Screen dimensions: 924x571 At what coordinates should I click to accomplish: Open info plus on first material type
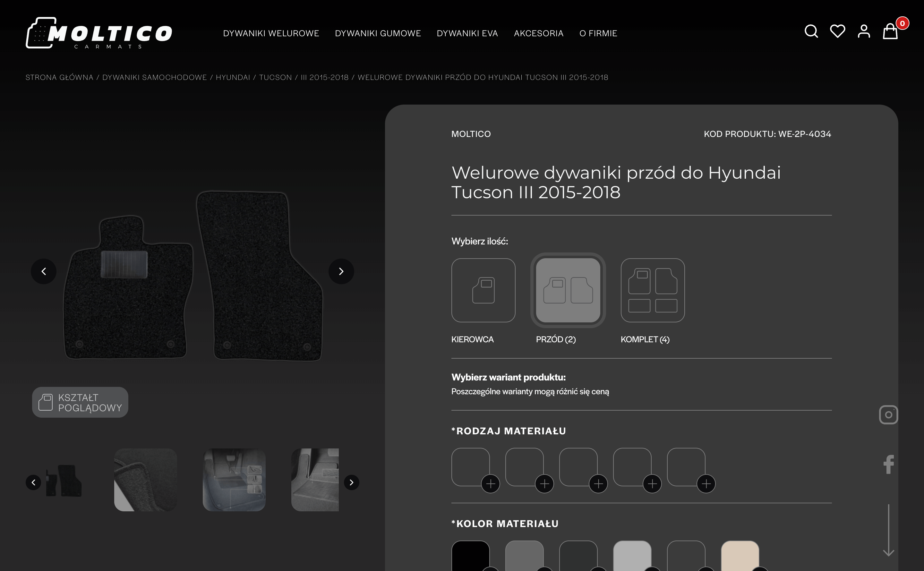tap(491, 483)
